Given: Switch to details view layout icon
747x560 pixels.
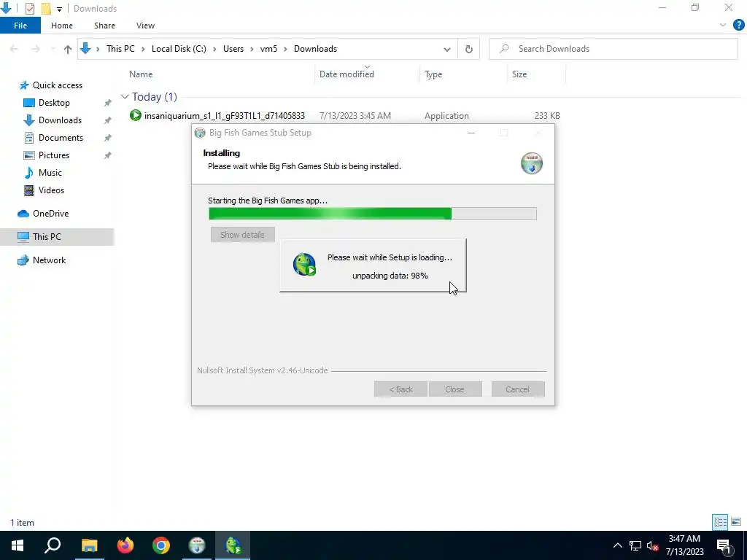Looking at the screenshot, I should (720, 522).
